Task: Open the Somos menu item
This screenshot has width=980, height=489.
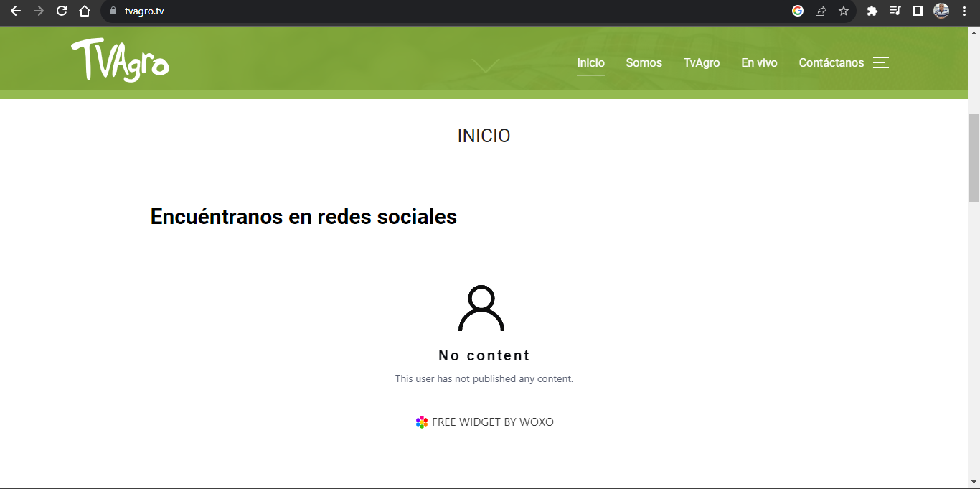Action: coord(644,63)
